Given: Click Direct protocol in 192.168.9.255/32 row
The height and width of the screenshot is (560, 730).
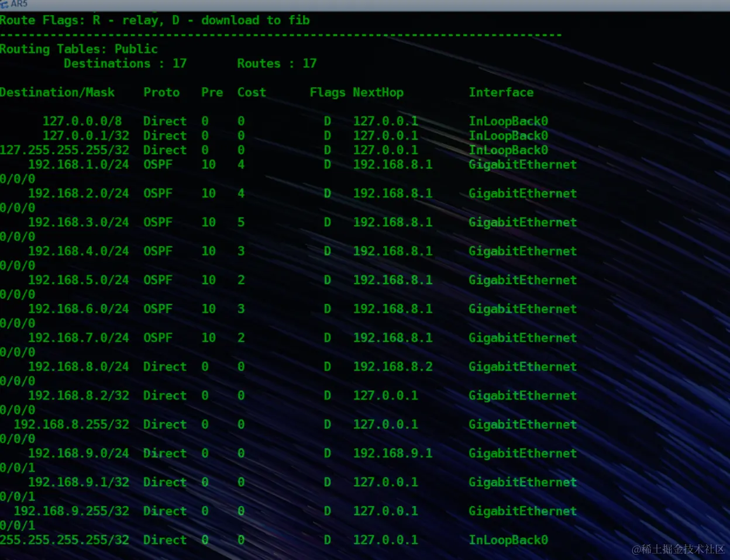Looking at the screenshot, I should coord(165,511).
